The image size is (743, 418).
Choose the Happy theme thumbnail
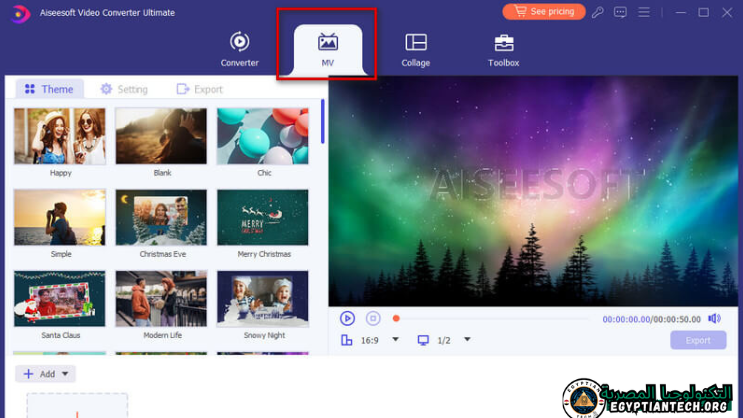60,136
